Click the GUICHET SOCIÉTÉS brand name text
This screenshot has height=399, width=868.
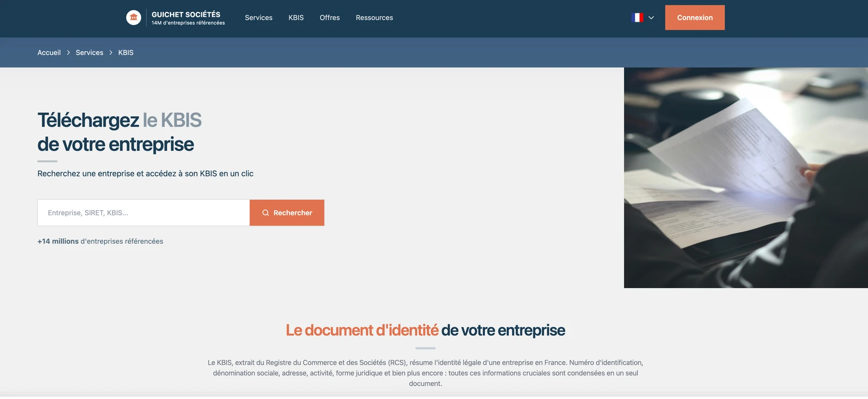click(x=186, y=14)
